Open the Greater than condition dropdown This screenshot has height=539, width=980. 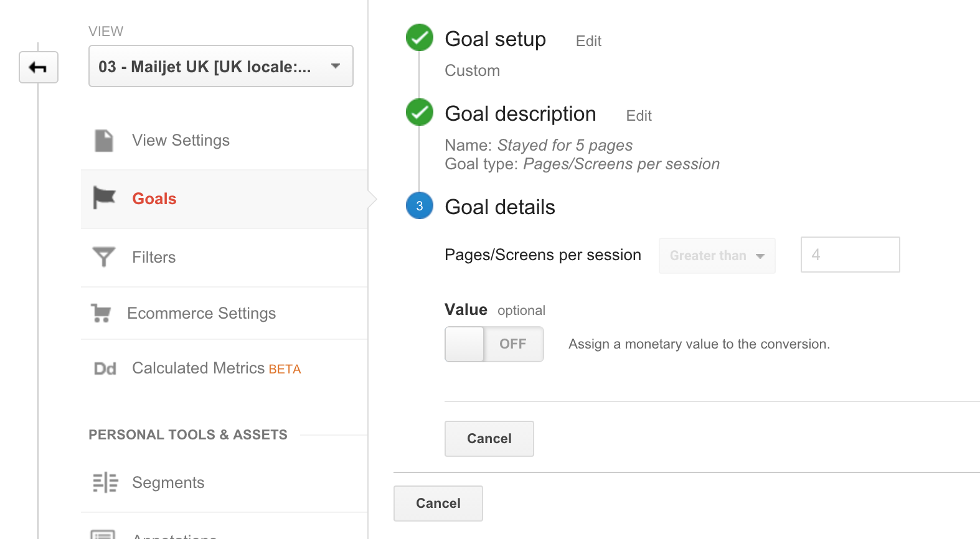[x=717, y=256]
